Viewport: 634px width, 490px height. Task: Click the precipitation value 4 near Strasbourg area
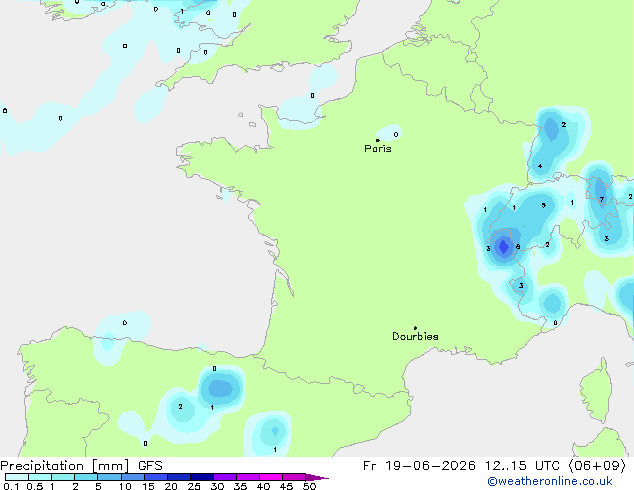(540, 166)
